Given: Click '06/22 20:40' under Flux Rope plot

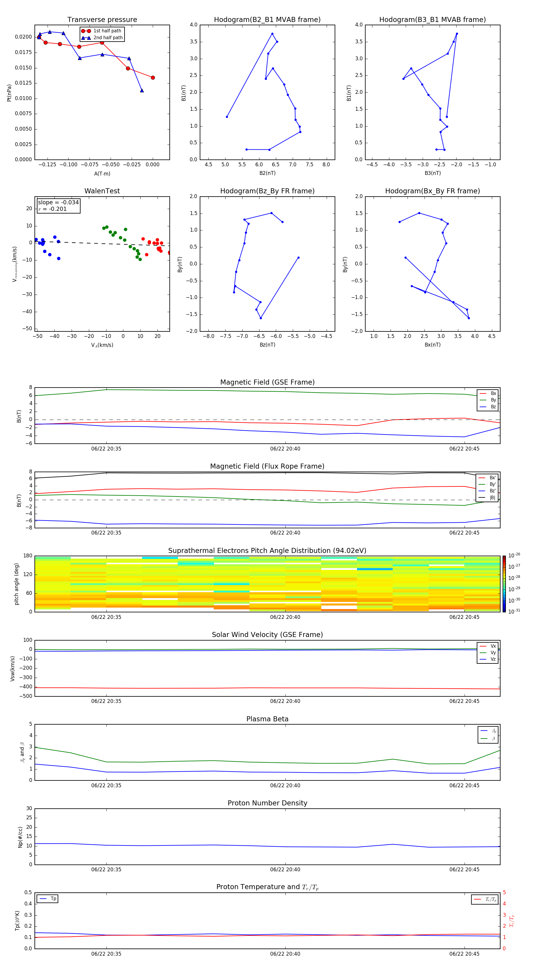Looking at the screenshot, I should [x=285, y=533].
